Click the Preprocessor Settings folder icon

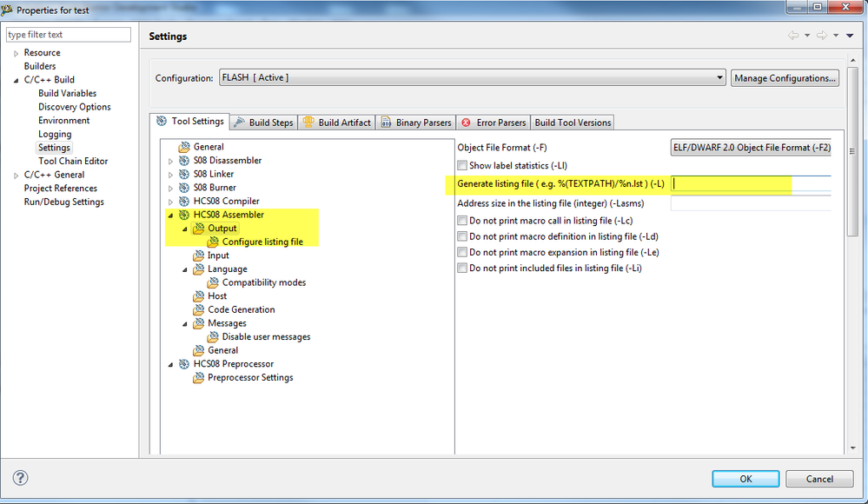[198, 378]
